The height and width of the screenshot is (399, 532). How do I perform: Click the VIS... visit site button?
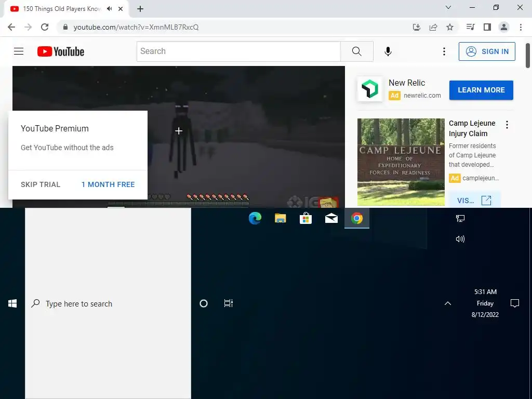(474, 200)
